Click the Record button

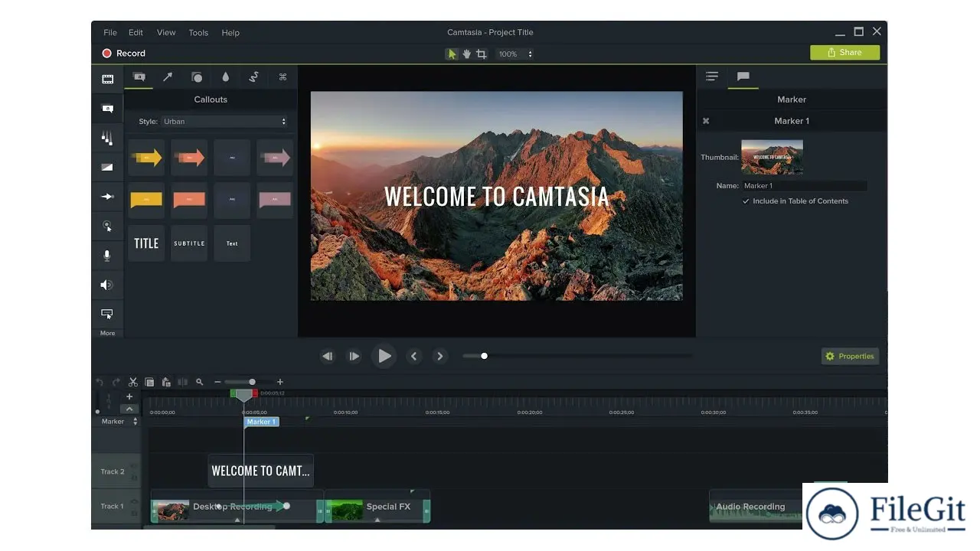(124, 54)
